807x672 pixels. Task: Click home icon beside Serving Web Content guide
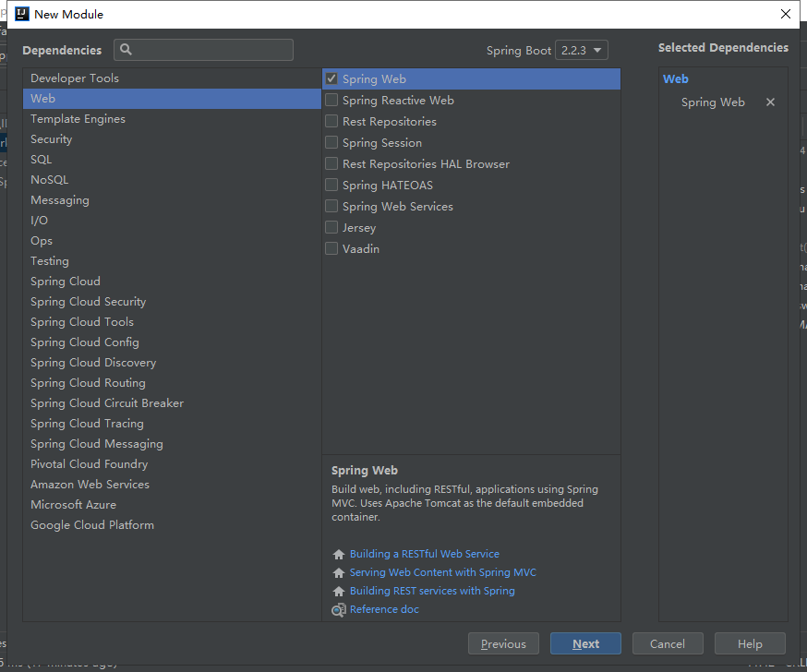pos(339,573)
